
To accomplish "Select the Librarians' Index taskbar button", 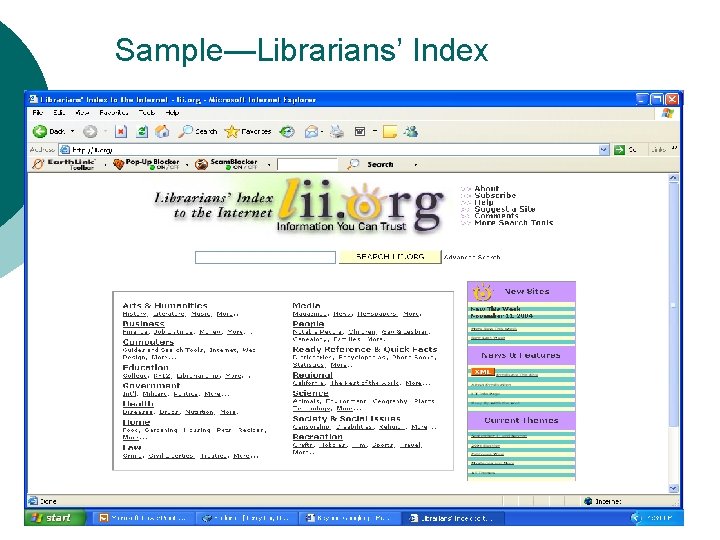I will pyautogui.click(x=455, y=518).
